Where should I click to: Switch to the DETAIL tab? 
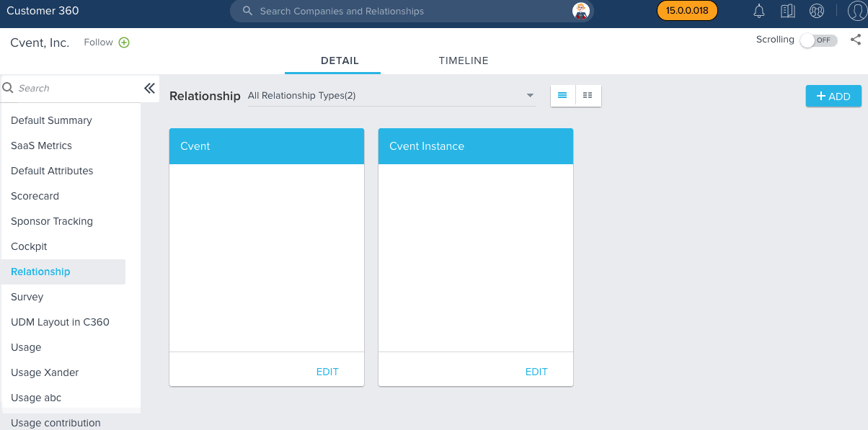coord(340,61)
